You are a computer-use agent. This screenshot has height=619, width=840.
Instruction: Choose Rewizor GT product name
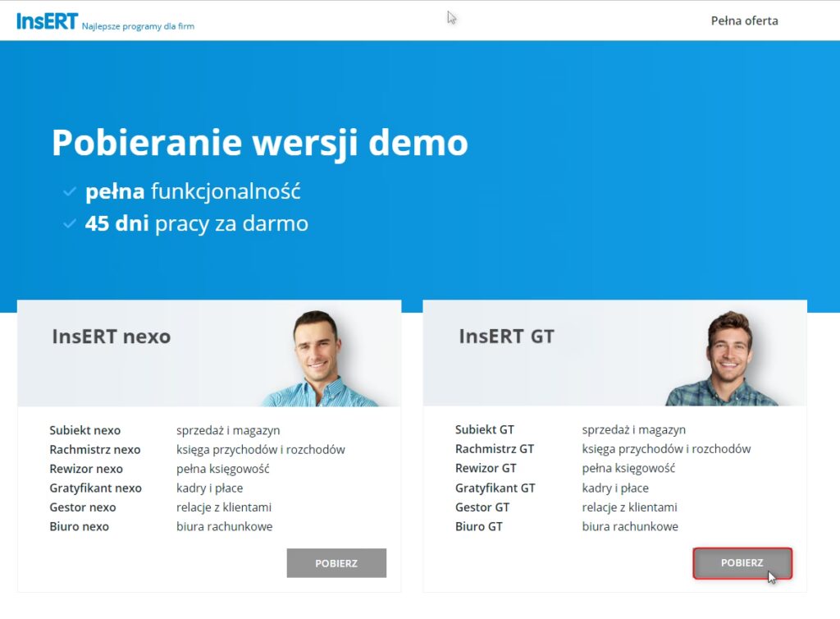(x=486, y=469)
